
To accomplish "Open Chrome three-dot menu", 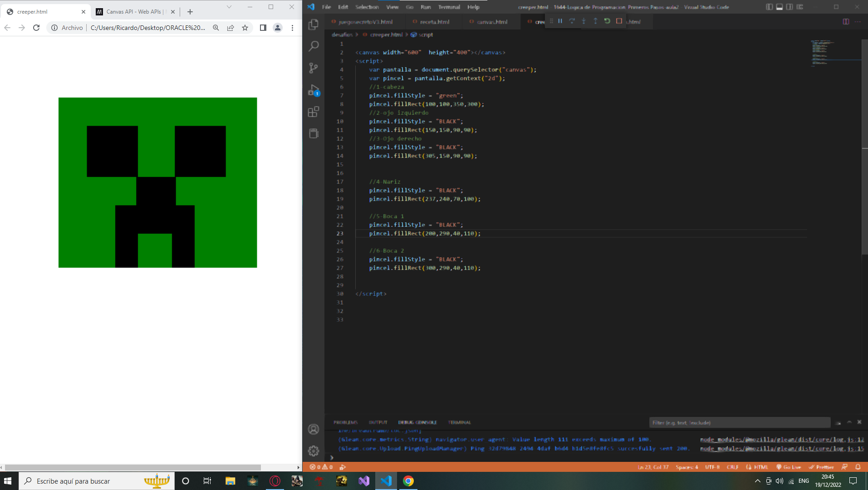I will tap(292, 28).
